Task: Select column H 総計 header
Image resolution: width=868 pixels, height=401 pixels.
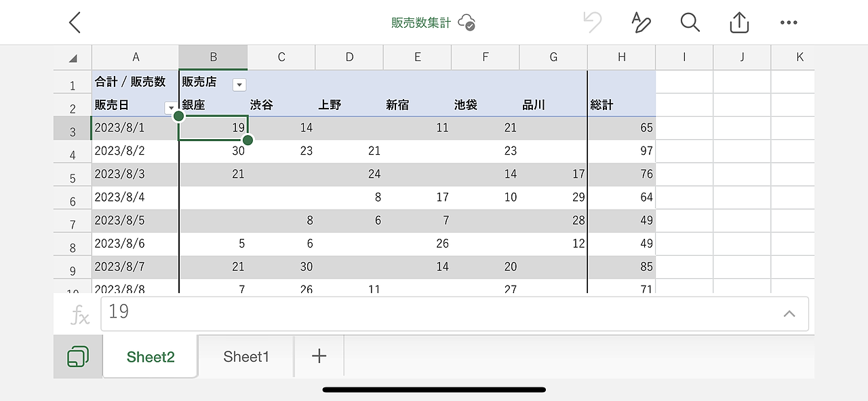Action: click(x=620, y=57)
